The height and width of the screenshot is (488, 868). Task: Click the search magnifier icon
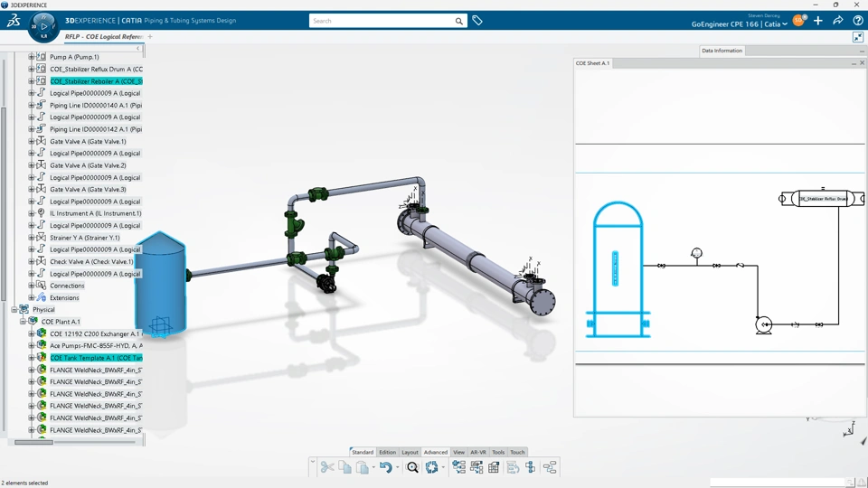459,21
